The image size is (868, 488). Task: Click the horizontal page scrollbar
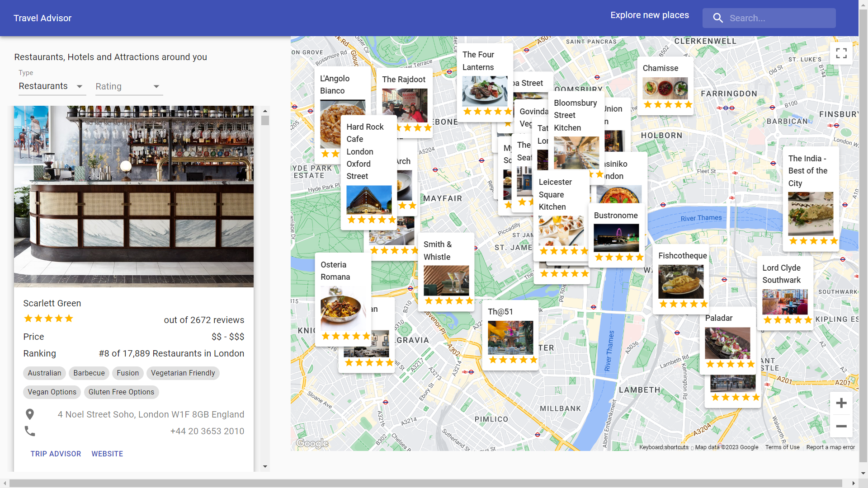tap(425, 483)
